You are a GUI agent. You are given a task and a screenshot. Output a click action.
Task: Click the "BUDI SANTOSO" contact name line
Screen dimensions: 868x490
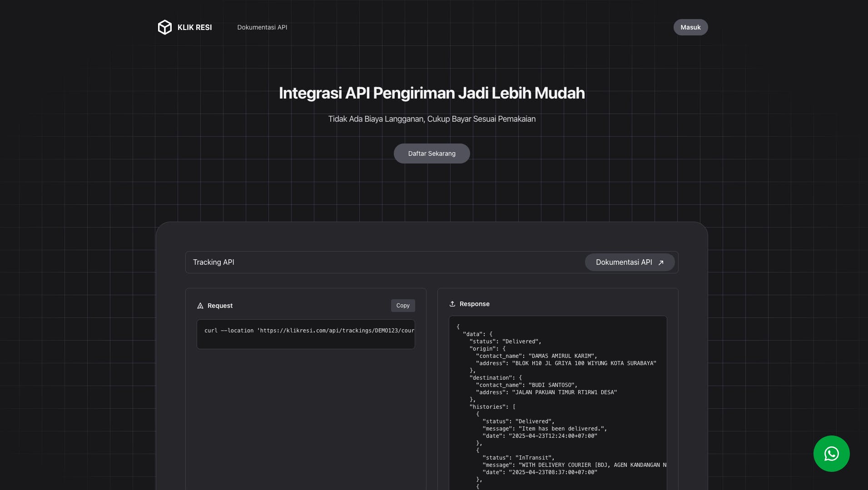[x=526, y=385]
